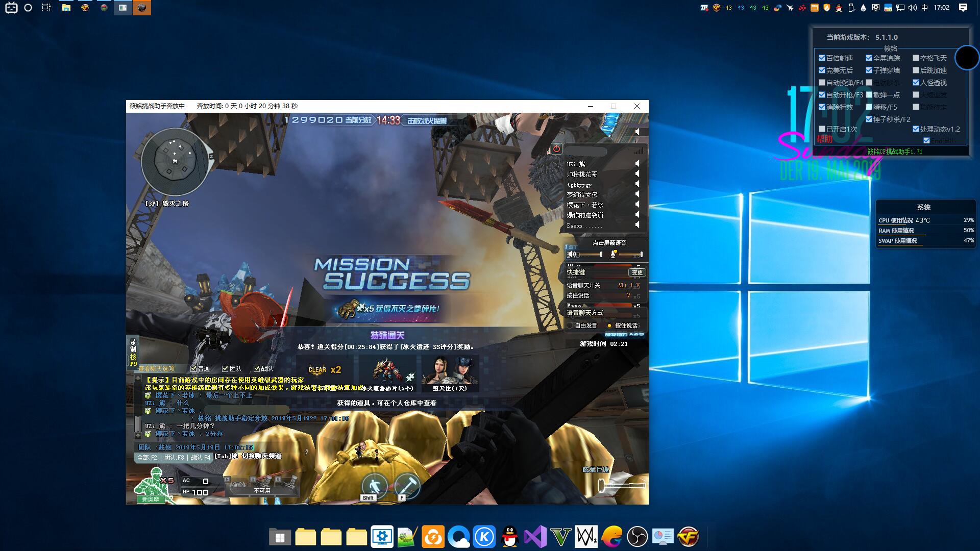Open the Bilibili TV icon on the top bar
Image resolution: width=980 pixels, height=551 pixels.
(x=11, y=8)
